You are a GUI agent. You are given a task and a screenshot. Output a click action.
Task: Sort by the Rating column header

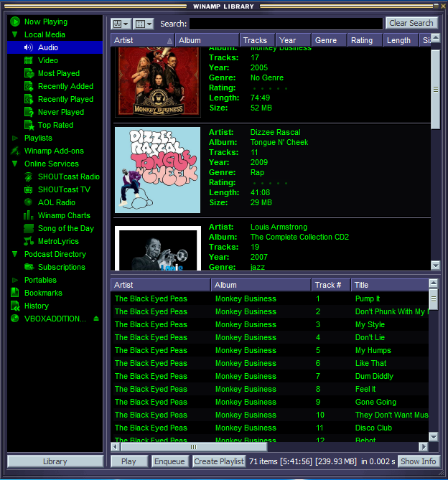coord(365,40)
